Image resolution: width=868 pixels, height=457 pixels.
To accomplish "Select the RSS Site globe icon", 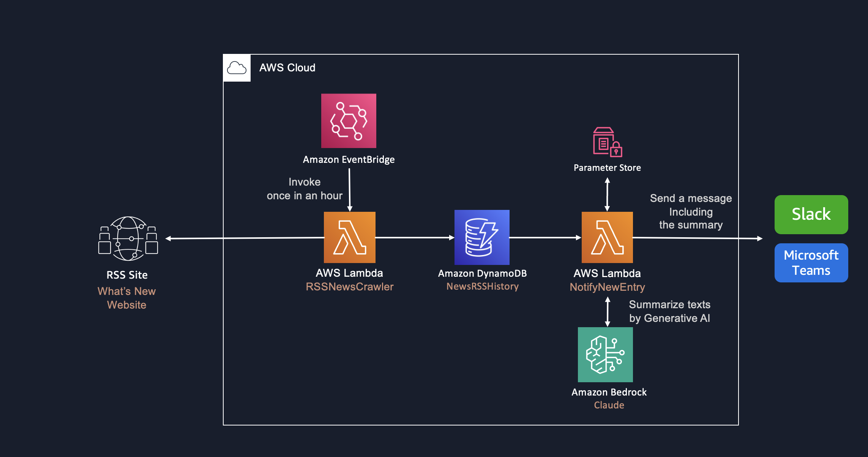I will tap(128, 238).
